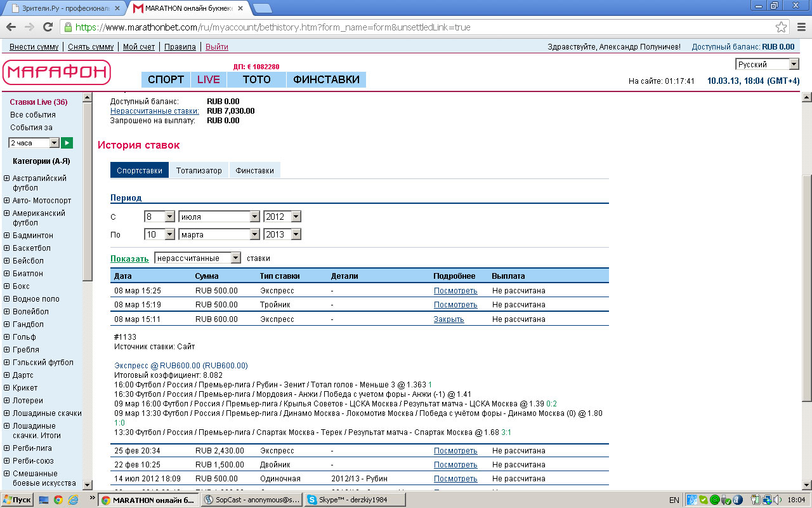The width and height of the screenshot is (812, 508).
Task: Open the volume speaker tray icon
Action: coord(777,500)
